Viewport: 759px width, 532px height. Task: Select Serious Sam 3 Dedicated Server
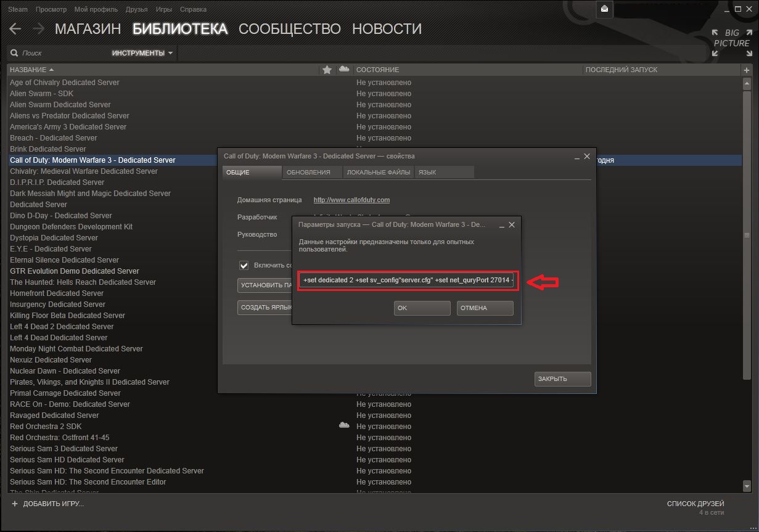point(64,449)
